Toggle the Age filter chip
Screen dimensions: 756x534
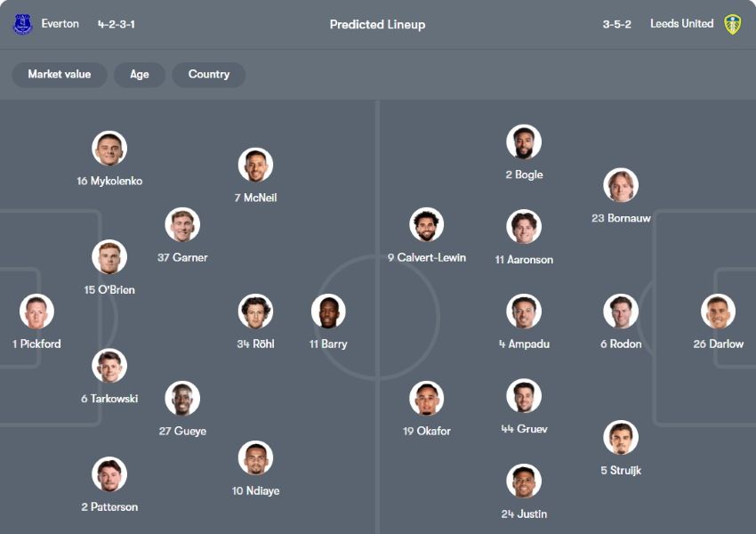point(140,75)
